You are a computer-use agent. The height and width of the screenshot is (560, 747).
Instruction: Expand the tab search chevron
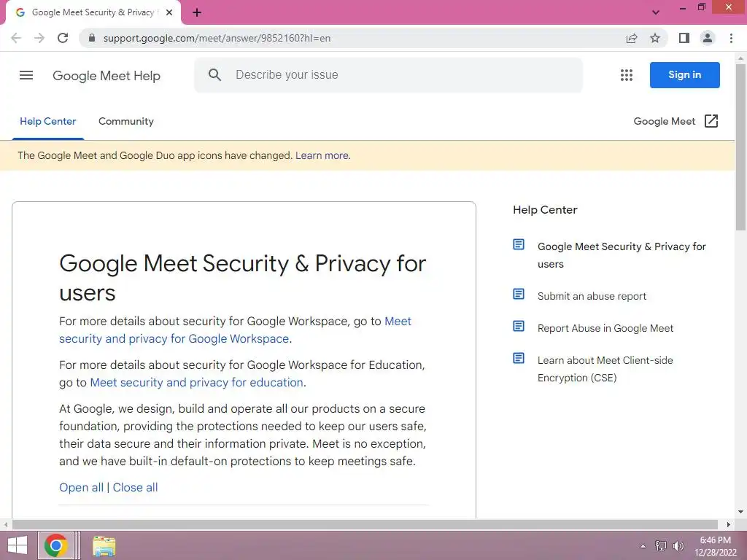click(655, 12)
